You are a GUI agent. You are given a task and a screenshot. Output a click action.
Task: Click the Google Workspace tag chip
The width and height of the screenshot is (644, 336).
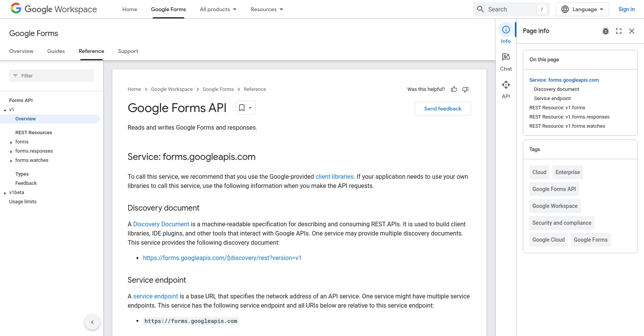[555, 206]
